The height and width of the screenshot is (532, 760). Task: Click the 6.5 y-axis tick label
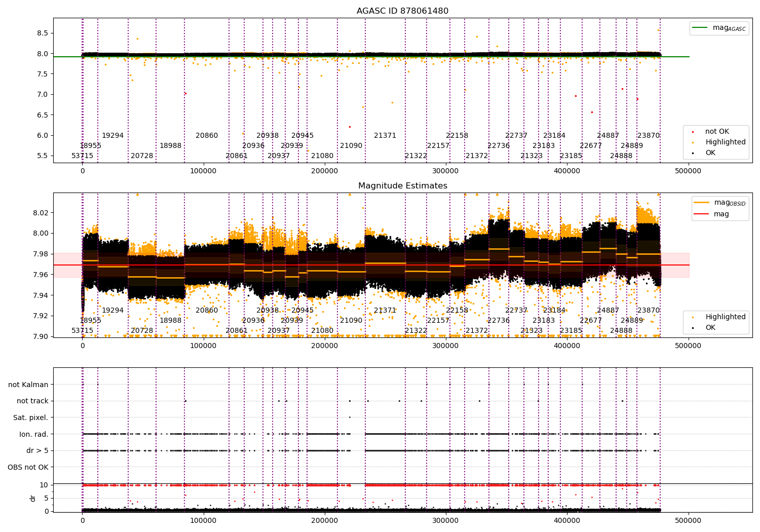coord(42,115)
